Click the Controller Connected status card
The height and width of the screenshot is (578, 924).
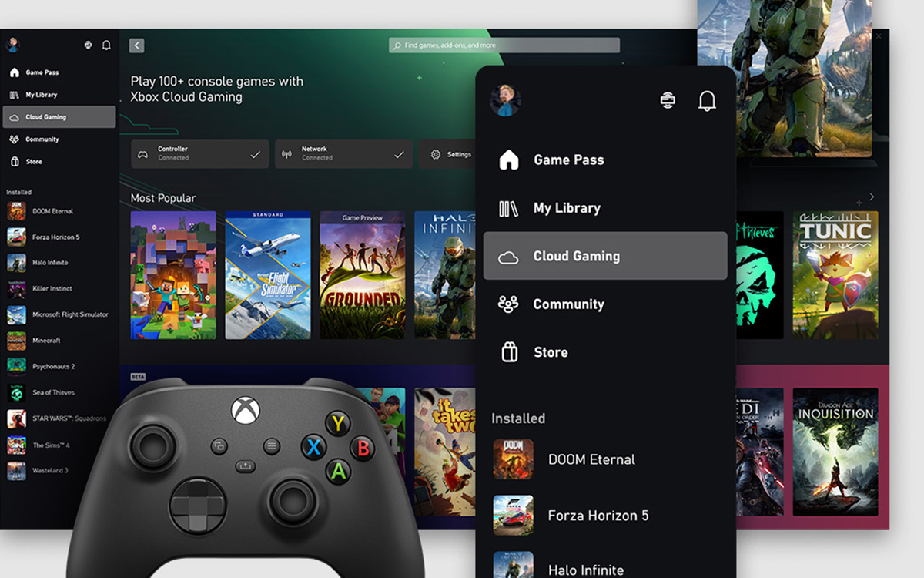[x=200, y=154]
